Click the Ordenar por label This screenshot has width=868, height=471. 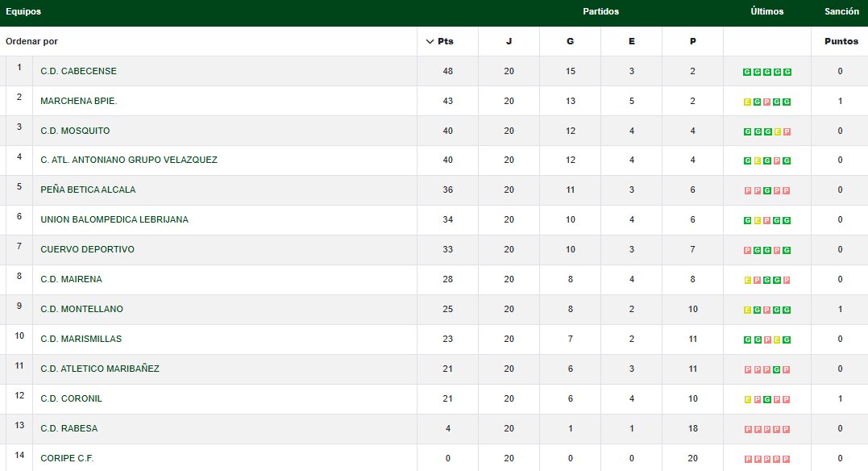(x=31, y=41)
